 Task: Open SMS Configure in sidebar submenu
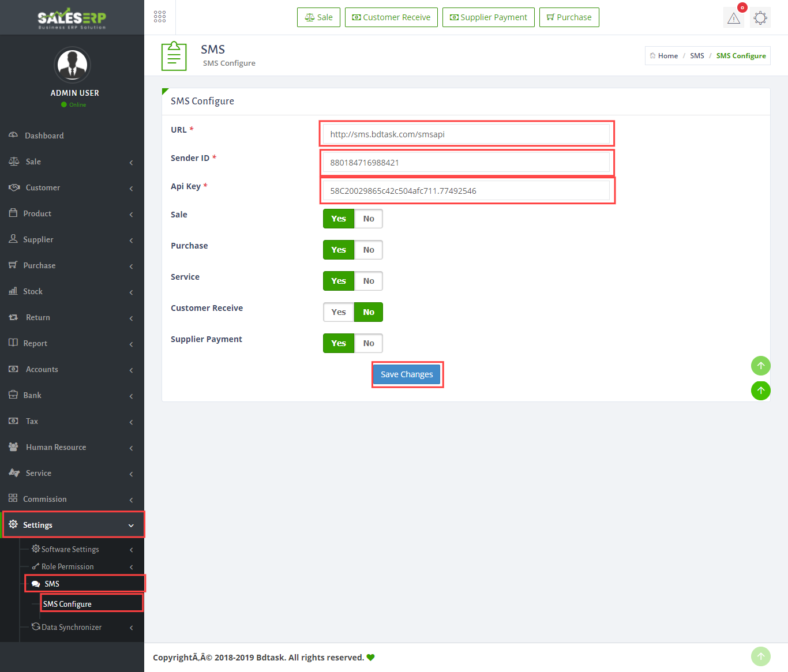[67, 604]
